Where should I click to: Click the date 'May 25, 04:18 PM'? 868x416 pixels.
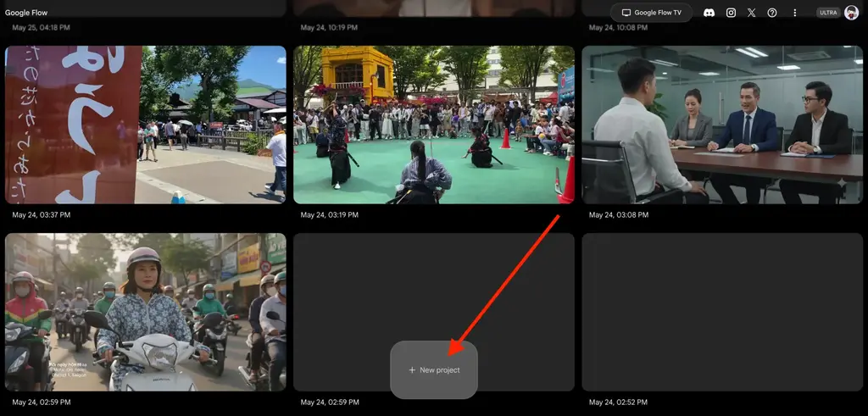41,27
